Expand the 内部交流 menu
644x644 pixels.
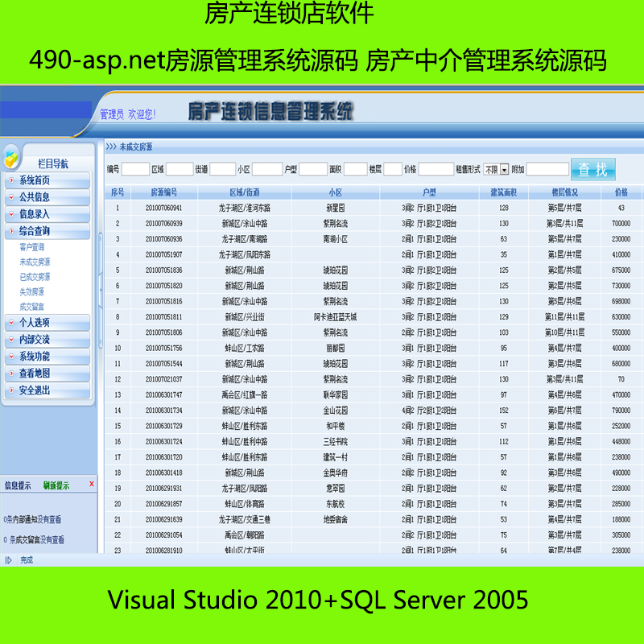pyautogui.click(x=47, y=339)
